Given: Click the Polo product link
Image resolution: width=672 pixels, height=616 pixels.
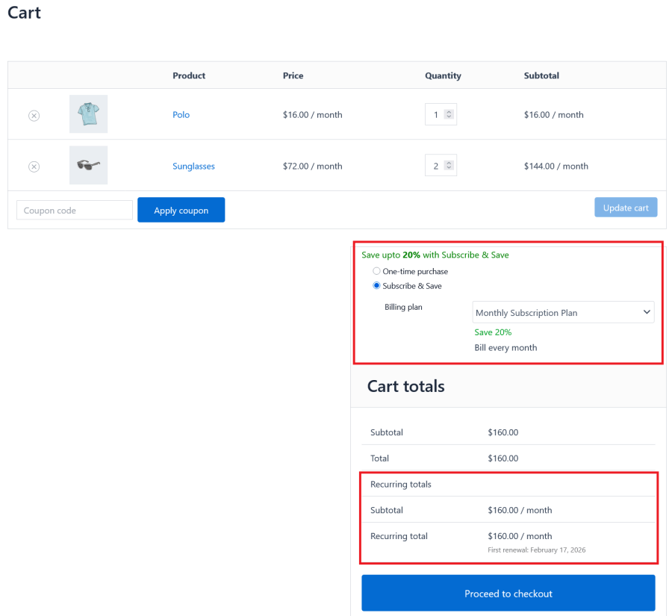Looking at the screenshot, I should click(181, 115).
